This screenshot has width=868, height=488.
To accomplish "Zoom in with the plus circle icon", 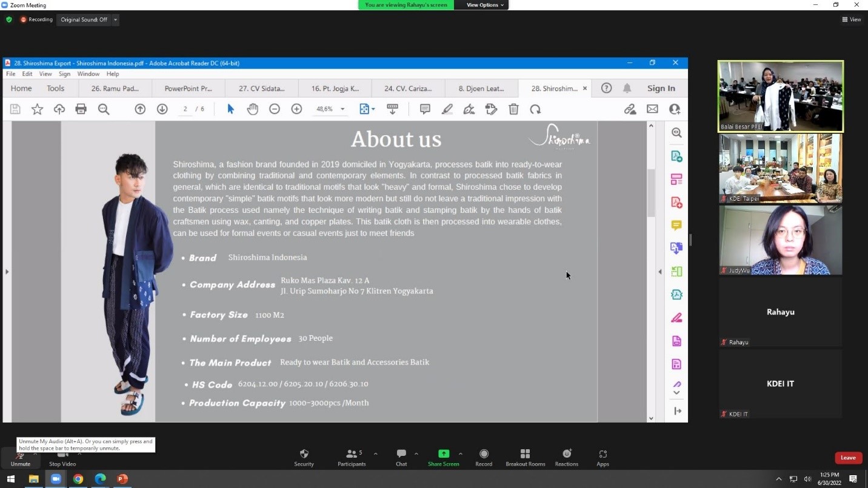I will 296,109.
